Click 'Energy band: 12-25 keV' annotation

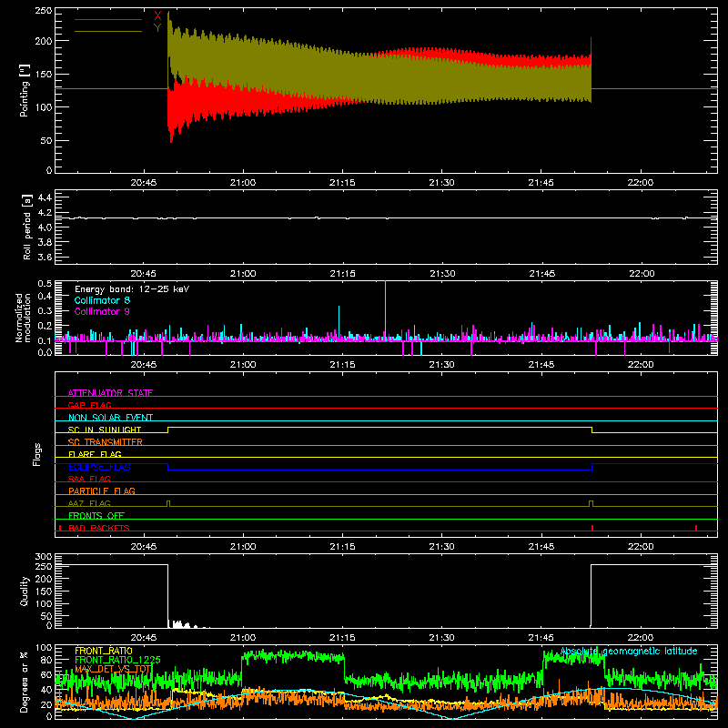coord(132,289)
